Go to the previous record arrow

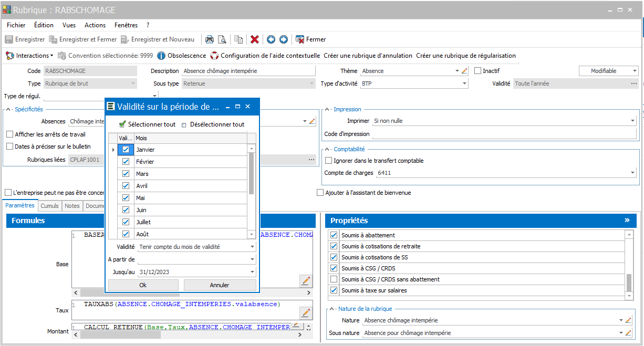pos(271,39)
